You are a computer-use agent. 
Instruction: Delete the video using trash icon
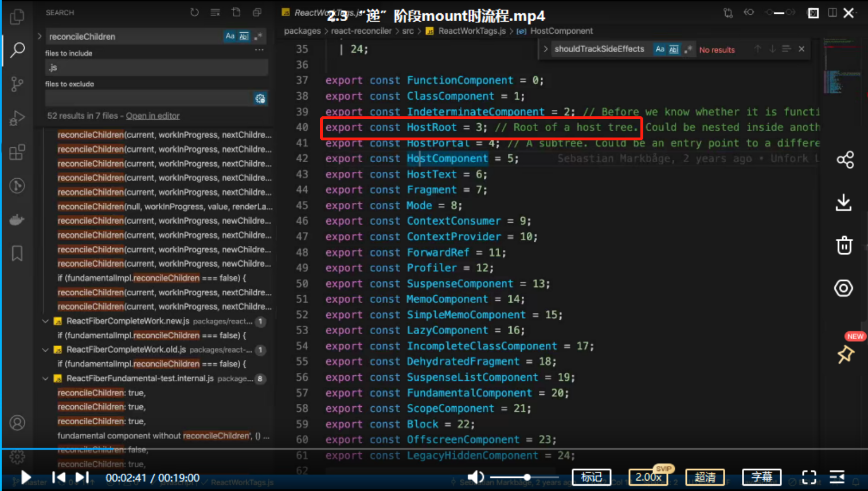pyautogui.click(x=844, y=245)
